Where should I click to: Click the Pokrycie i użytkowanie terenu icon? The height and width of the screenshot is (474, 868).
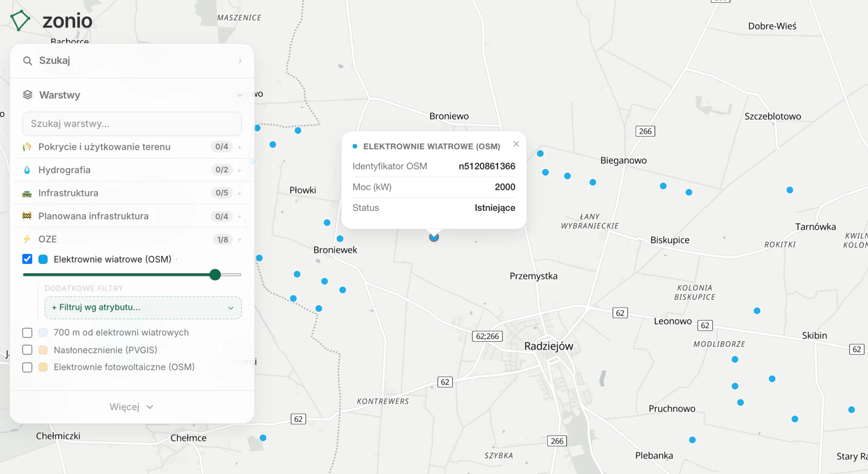pyautogui.click(x=27, y=147)
